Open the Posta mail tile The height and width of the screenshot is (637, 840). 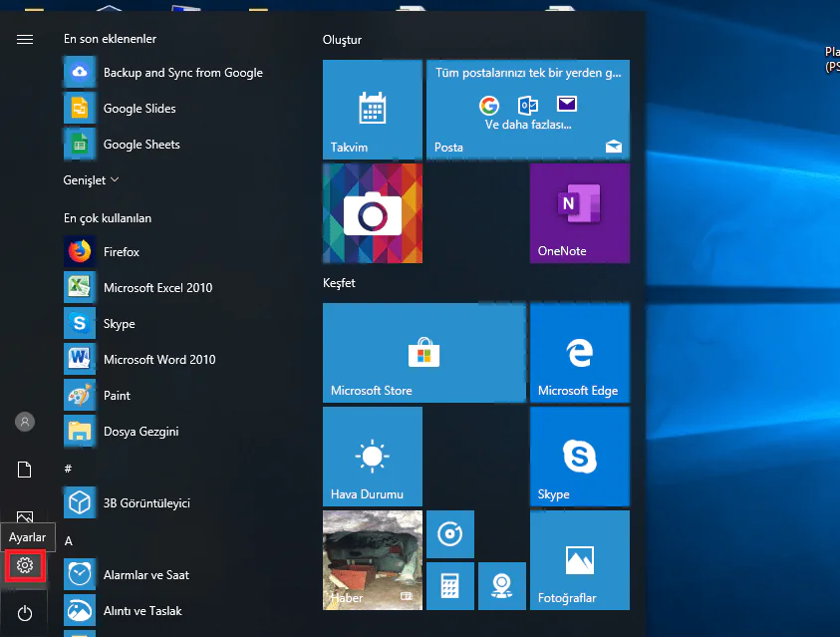tap(527, 109)
